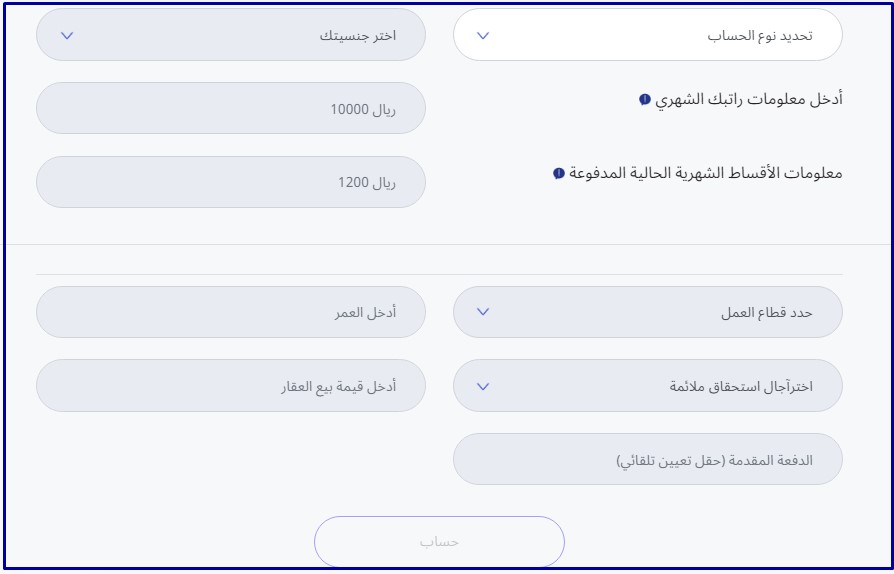
Task: Click the chevron arrow in حدد قطاع العمل
Action: tap(483, 312)
